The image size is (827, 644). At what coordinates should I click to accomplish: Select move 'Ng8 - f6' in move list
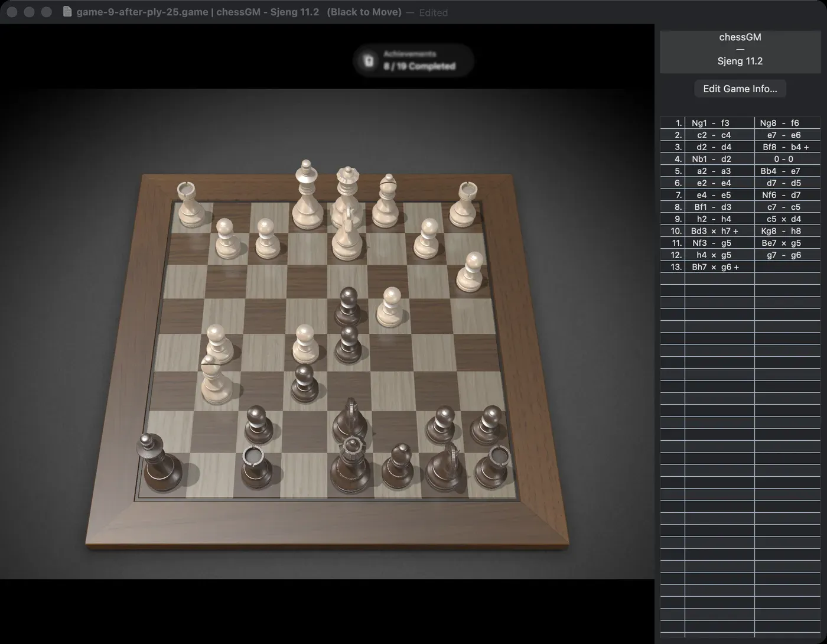779,123
